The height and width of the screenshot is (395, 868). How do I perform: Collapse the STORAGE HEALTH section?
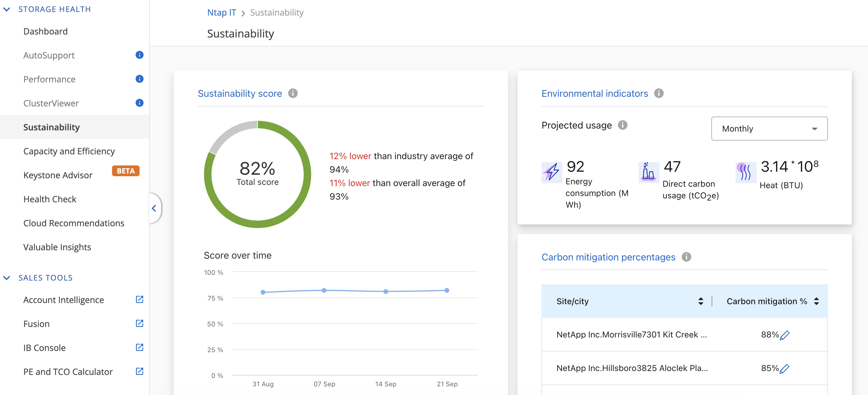pyautogui.click(x=7, y=9)
